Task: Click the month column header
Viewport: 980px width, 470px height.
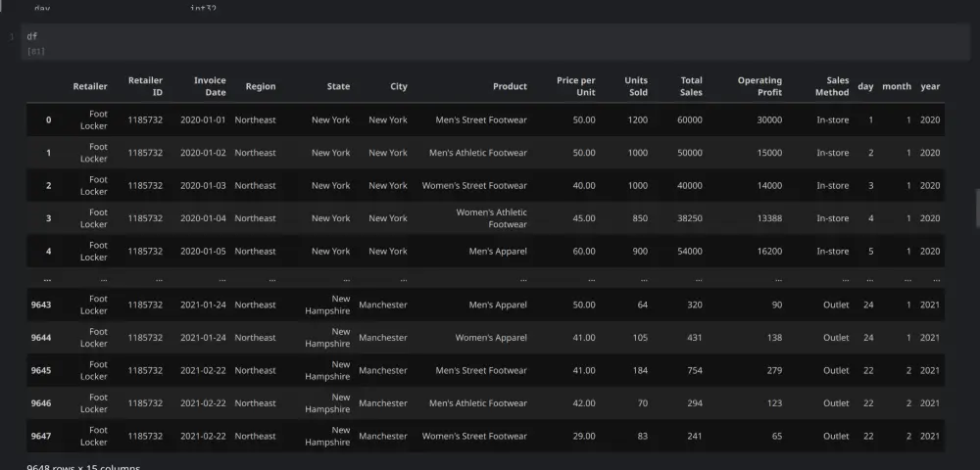Action: point(897,86)
